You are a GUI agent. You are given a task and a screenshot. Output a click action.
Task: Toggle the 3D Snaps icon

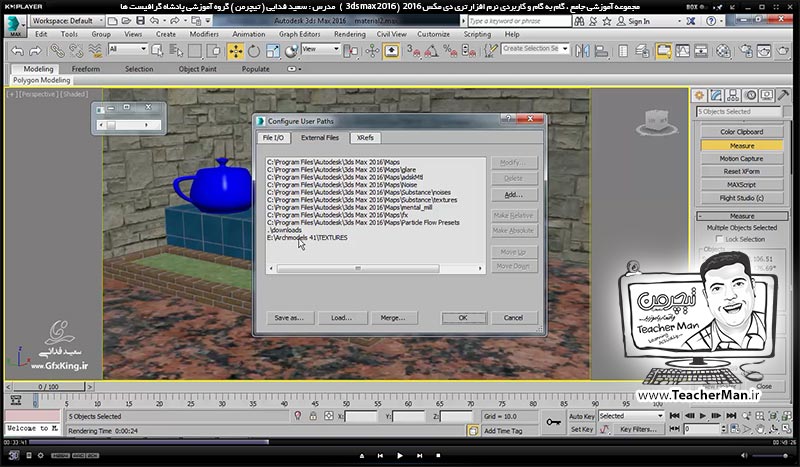[x=413, y=51]
